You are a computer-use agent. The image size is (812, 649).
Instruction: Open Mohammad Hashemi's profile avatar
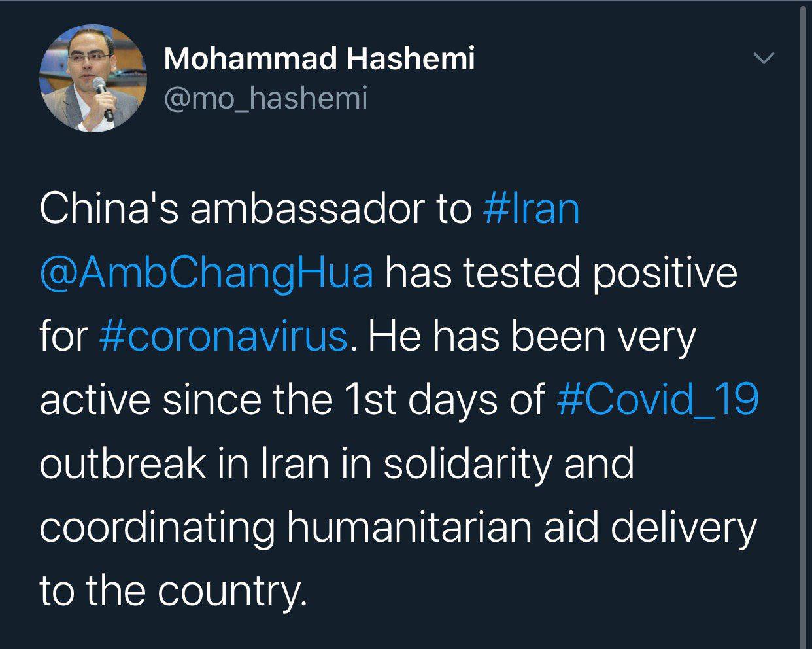[x=93, y=78]
